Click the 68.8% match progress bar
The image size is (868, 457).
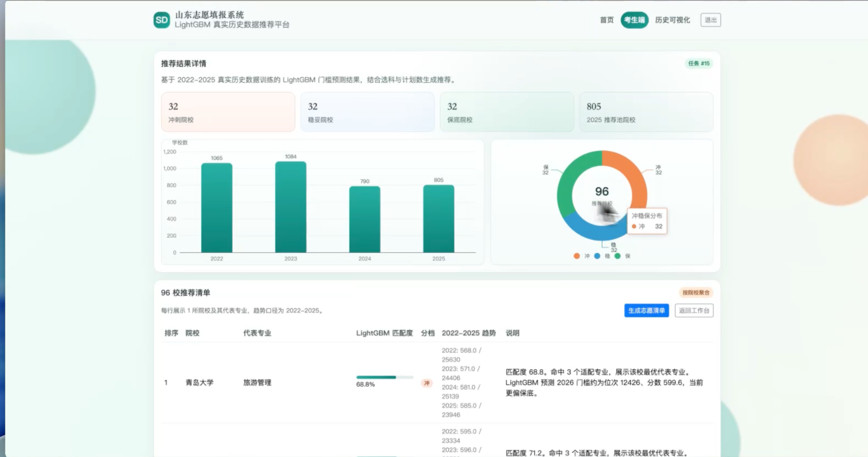[384, 377]
